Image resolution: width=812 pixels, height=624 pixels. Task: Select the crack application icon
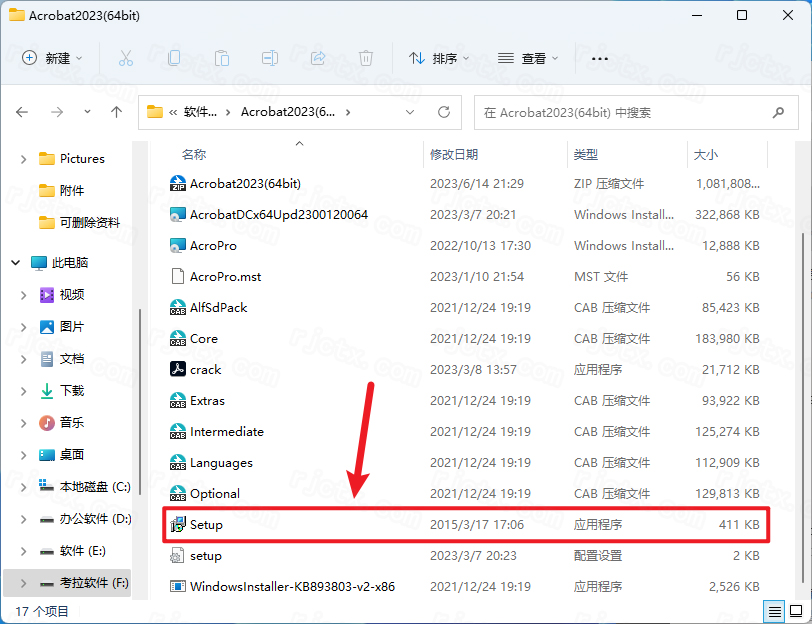(x=178, y=369)
